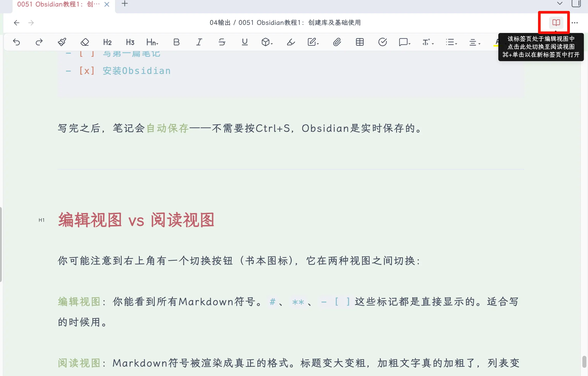This screenshot has height=376, width=588.
Task: Toggle italic formatting
Action: tap(199, 42)
